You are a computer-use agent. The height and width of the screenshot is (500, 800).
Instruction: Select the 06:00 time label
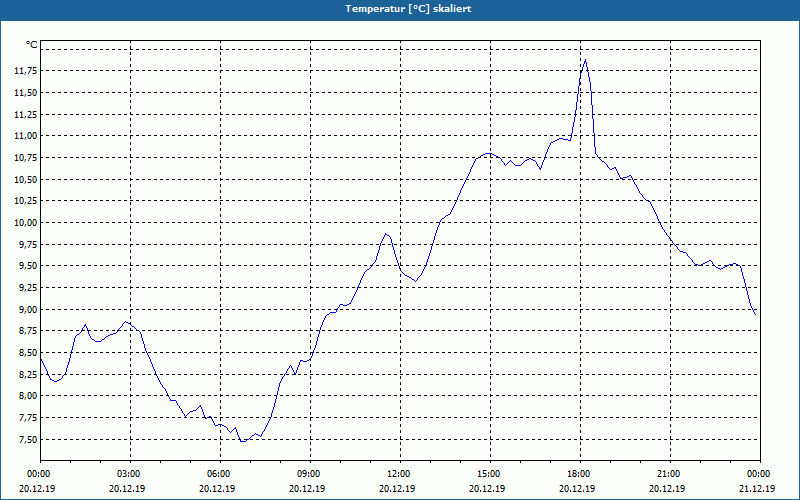click(x=217, y=474)
